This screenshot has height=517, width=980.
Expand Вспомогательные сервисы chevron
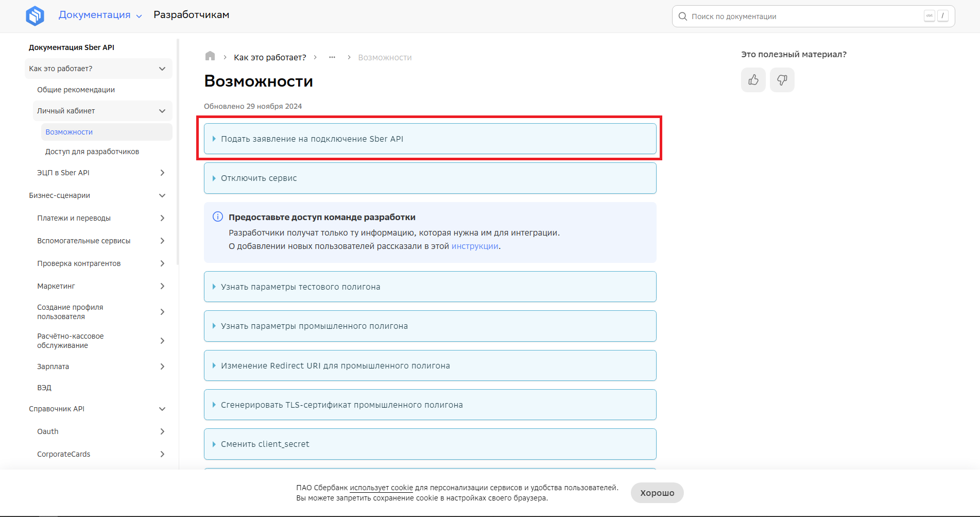click(162, 241)
